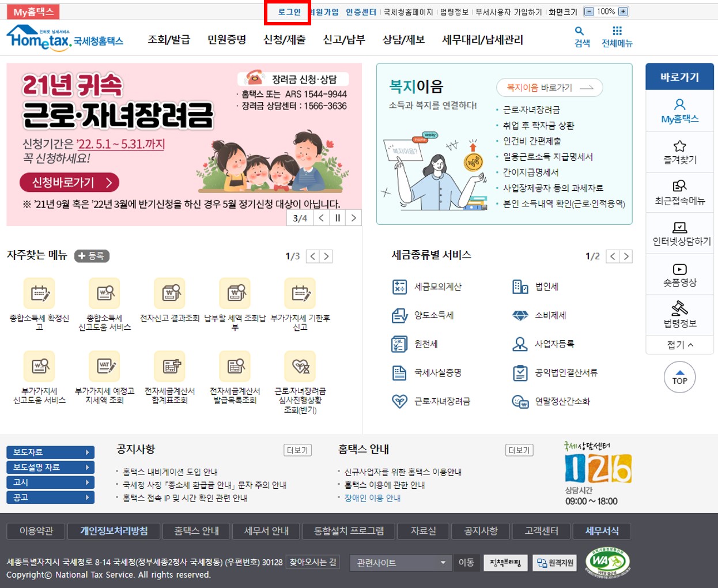This screenshot has width=718, height=588.
Task: Open 부가가치세 기한후 신고 icon
Action: [x=300, y=293]
